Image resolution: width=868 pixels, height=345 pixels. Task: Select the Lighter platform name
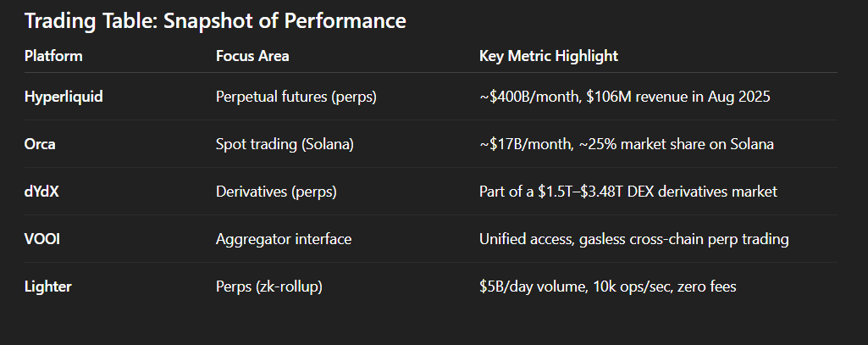click(x=48, y=287)
